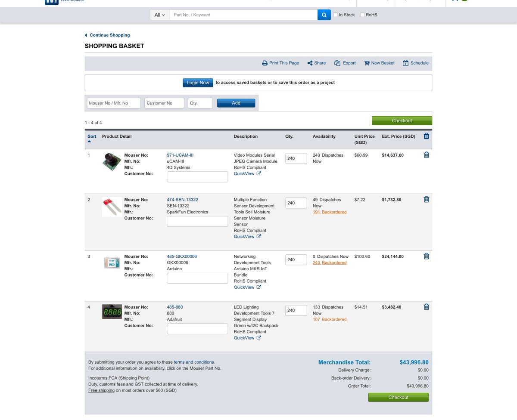Focus the Mouser No / Mfr. No field
Screen dimensions: 517x420
pos(114,103)
